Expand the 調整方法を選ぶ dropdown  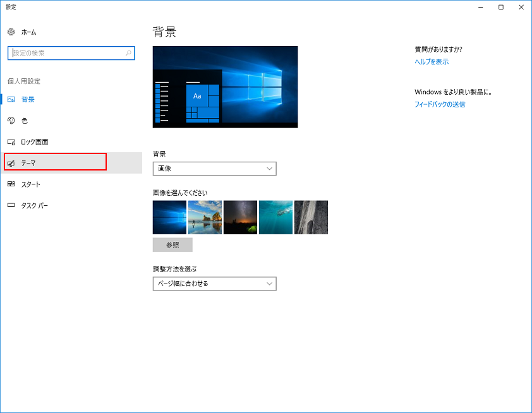pyautogui.click(x=214, y=284)
